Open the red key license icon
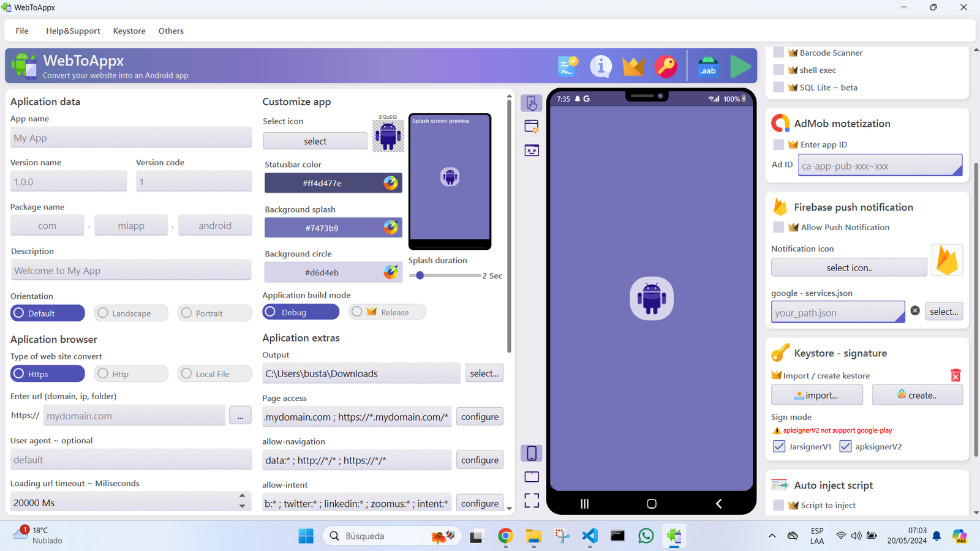 (x=666, y=66)
